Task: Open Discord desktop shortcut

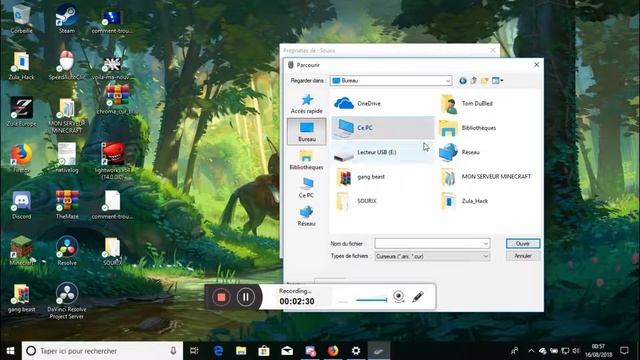Action: (21, 205)
